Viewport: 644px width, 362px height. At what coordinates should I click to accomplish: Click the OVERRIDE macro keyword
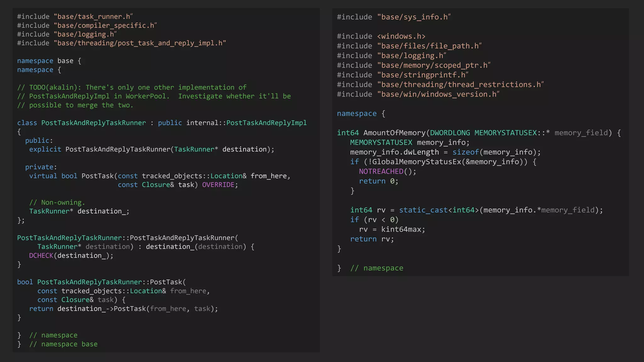[x=218, y=185]
